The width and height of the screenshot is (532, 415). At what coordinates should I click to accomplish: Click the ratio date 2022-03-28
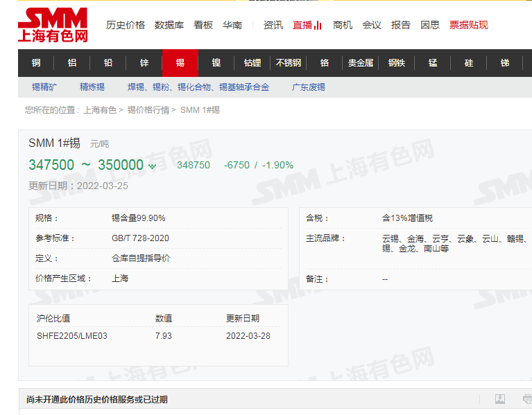tap(248, 336)
